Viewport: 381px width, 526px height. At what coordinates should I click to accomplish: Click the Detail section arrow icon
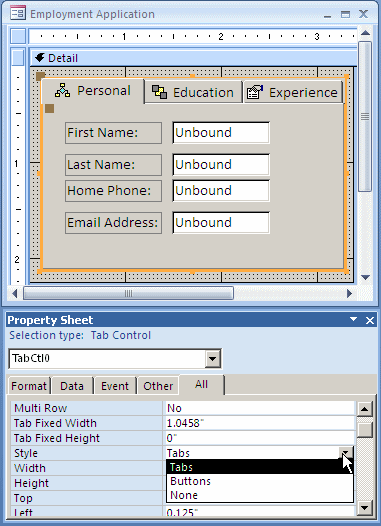coord(40,58)
